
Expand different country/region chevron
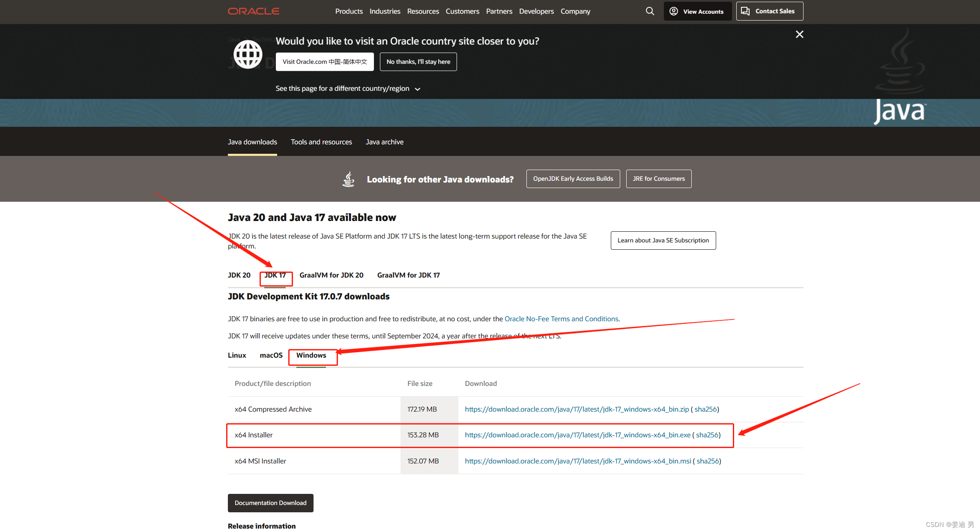418,89
